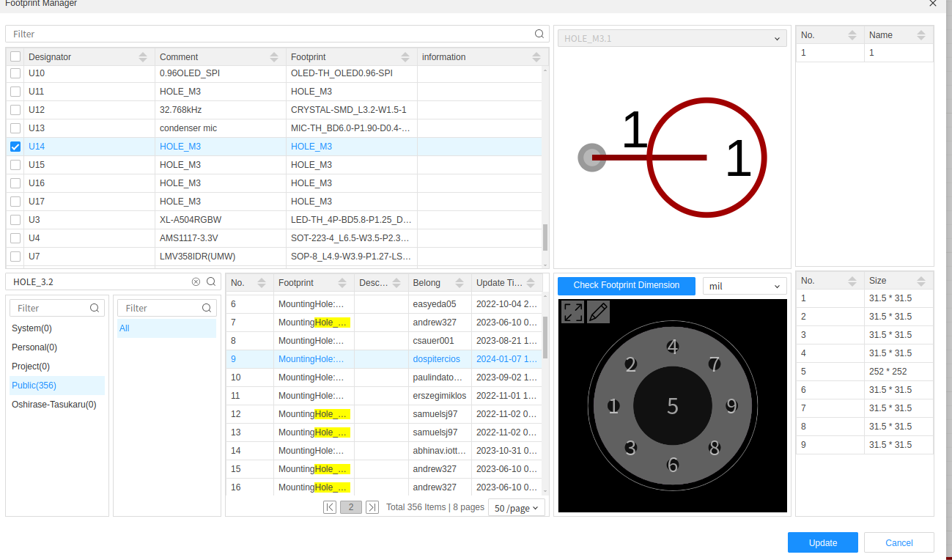Check the U7 row checkbox

[x=15, y=257]
